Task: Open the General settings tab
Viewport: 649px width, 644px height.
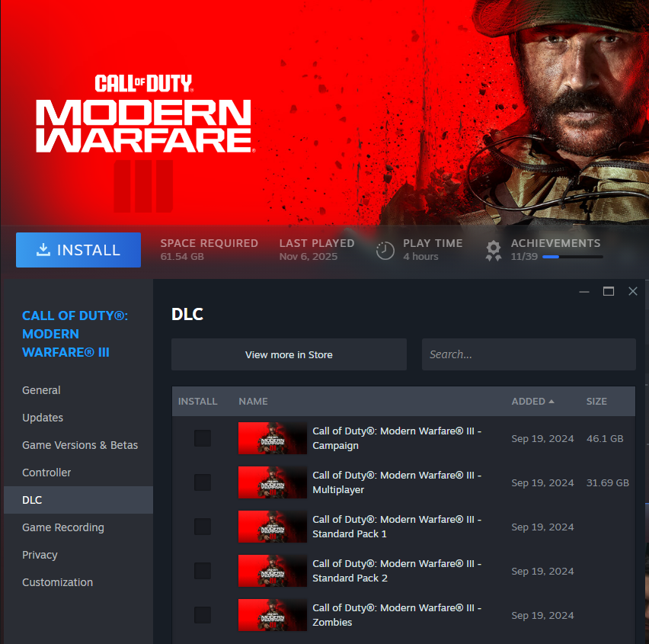Action: 41,390
